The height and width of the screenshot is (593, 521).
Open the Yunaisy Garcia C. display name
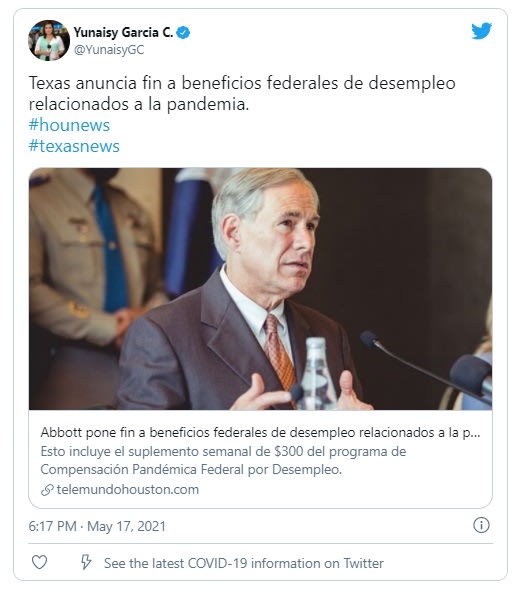123,33
